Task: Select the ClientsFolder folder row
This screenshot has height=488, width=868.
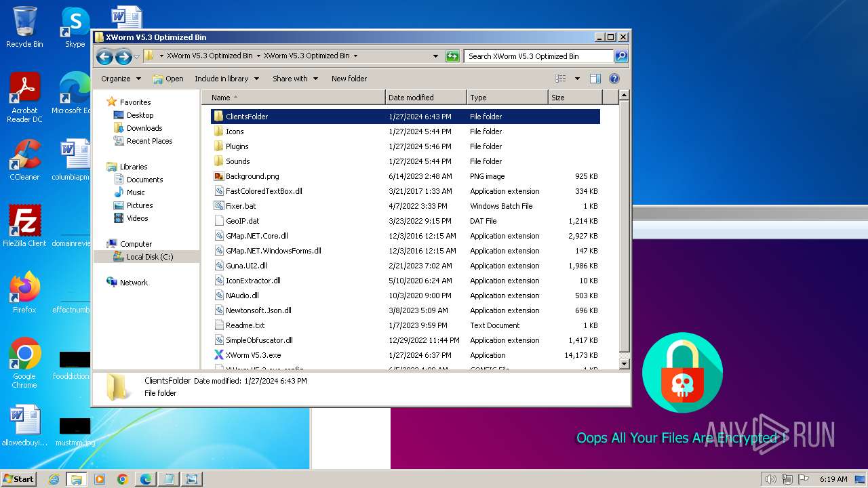Action: [406, 117]
